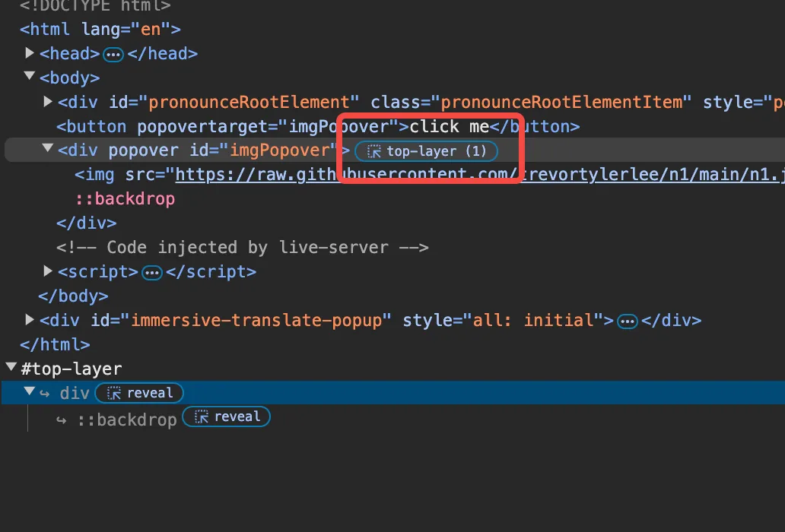Collapse the body element
The height and width of the screenshot is (532, 785).
point(30,77)
